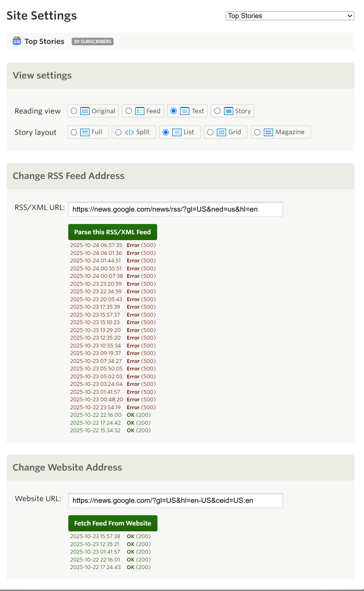Click the Grid story layout icon
This screenshot has height=591, width=364.
[x=222, y=132]
